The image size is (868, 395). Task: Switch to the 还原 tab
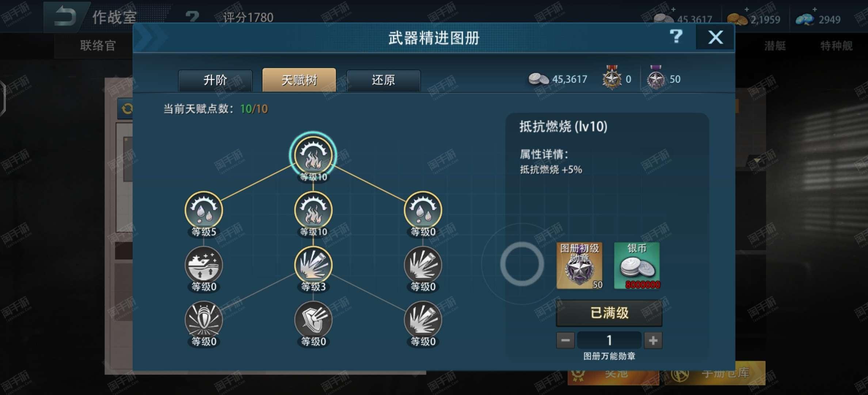(383, 80)
